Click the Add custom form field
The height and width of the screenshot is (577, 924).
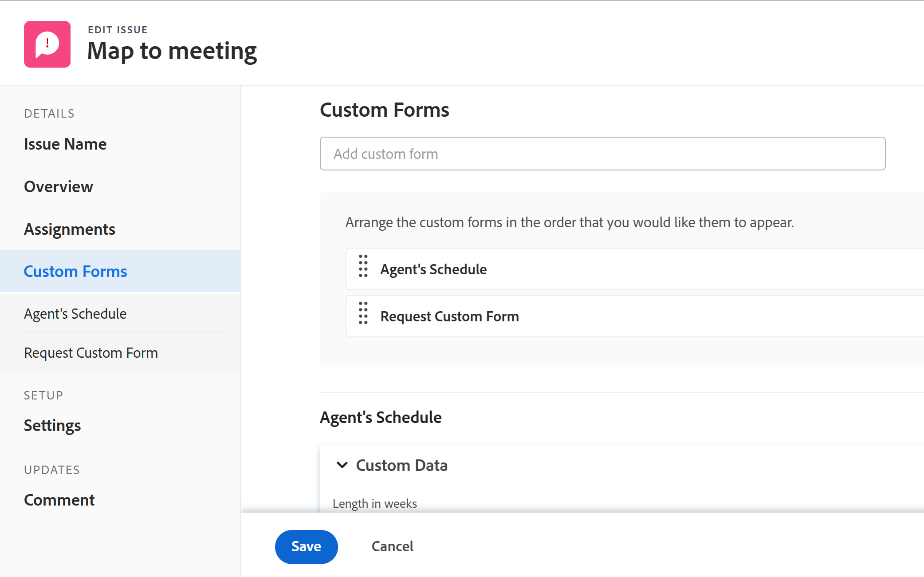point(602,154)
